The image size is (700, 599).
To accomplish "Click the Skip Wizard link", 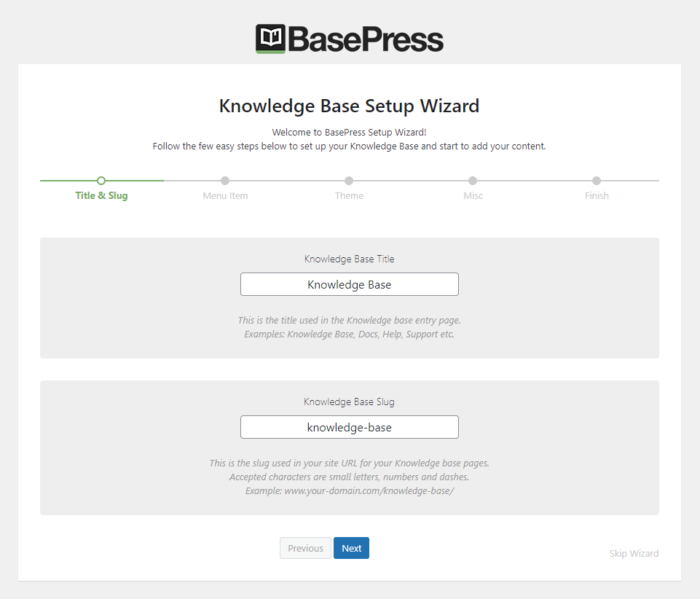I will (x=634, y=553).
